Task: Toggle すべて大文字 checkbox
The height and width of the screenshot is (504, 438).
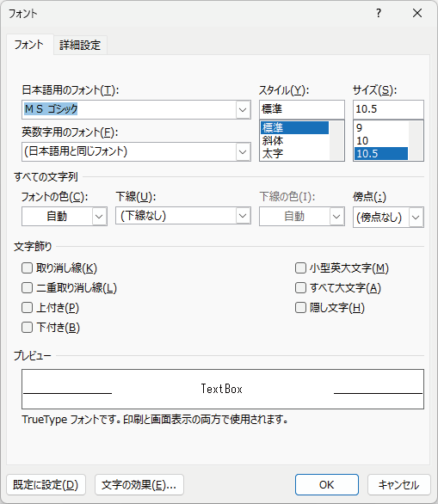Action: pyautogui.click(x=300, y=288)
